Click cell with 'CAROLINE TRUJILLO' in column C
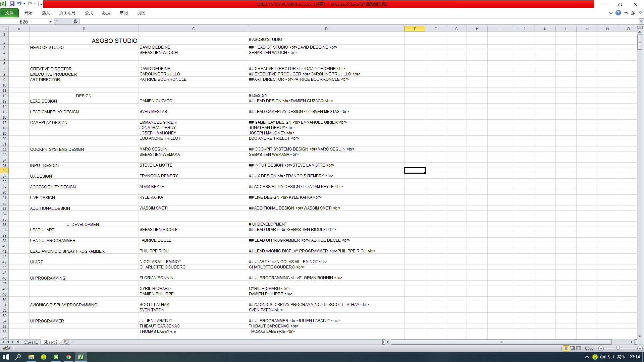 pyautogui.click(x=193, y=74)
